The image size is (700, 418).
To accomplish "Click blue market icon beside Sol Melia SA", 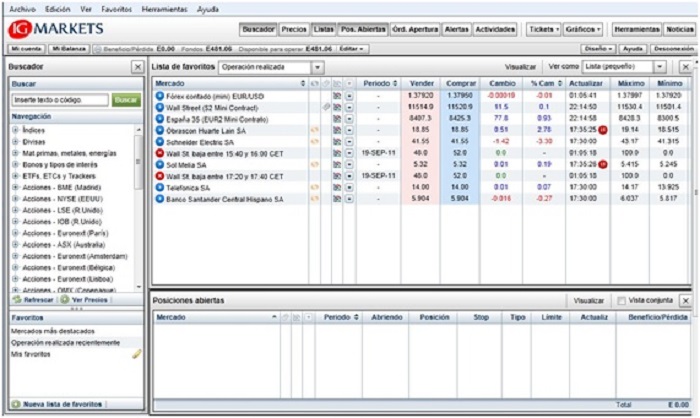I will coord(159,165).
